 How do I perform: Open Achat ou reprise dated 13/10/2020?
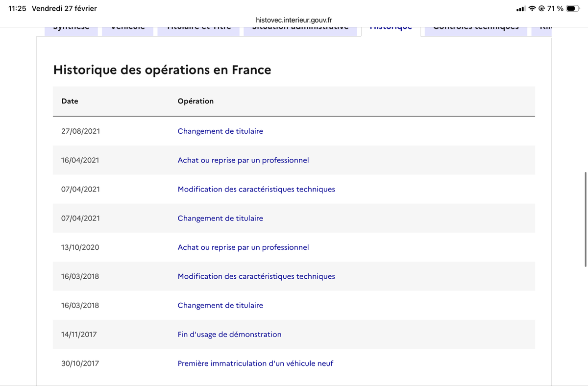pos(243,247)
